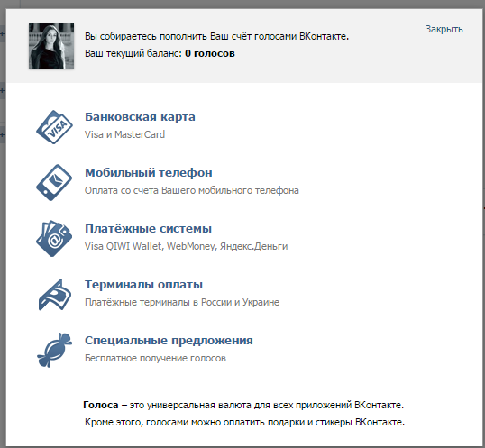Viewport: 485px width, 448px height.
Task: Click the payment terminals cash icon
Action: click(x=55, y=295)
